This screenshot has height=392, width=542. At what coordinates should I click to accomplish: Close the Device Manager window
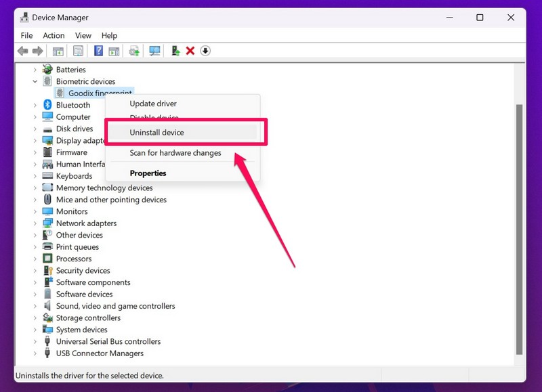511,18
